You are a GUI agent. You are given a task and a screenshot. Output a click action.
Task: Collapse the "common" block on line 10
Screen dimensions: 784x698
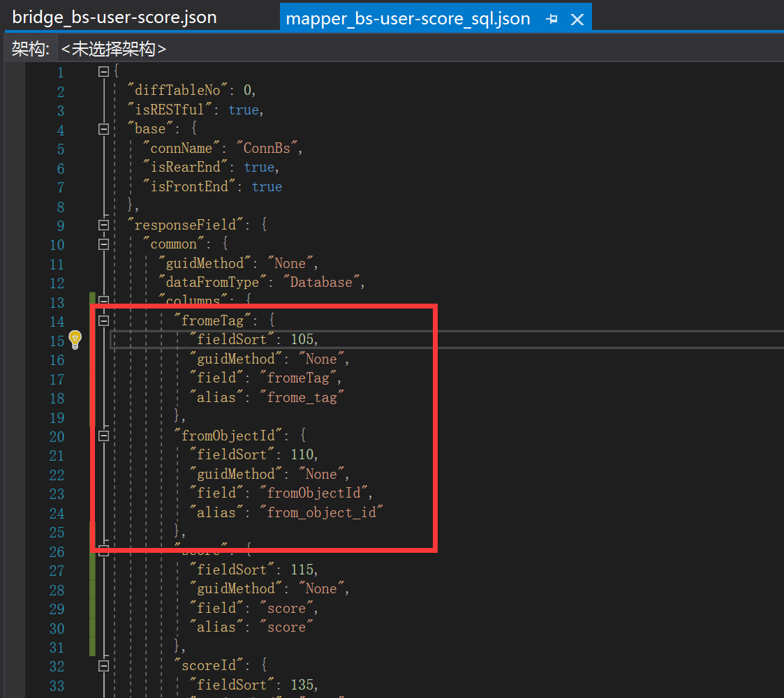tap(103, 244)
